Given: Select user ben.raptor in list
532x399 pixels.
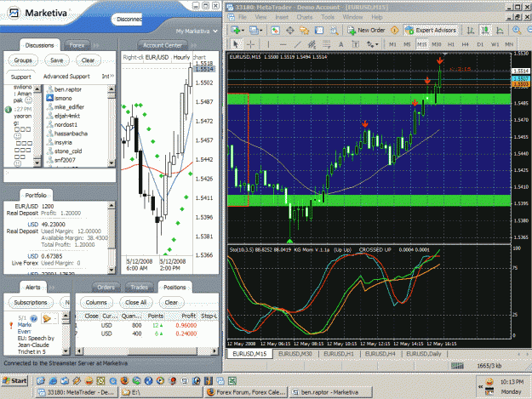Looking at the screenshot, I should coord(68,89).
